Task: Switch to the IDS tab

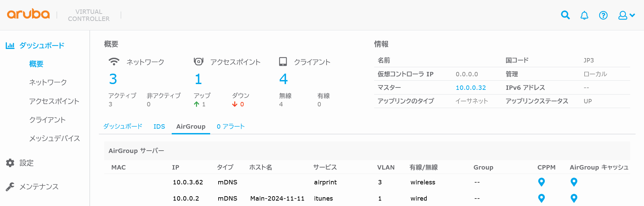Action: [159, 126]
